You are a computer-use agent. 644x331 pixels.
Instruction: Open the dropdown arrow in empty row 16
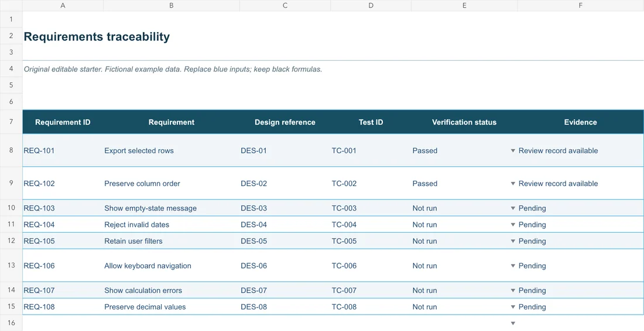[513, 323]
